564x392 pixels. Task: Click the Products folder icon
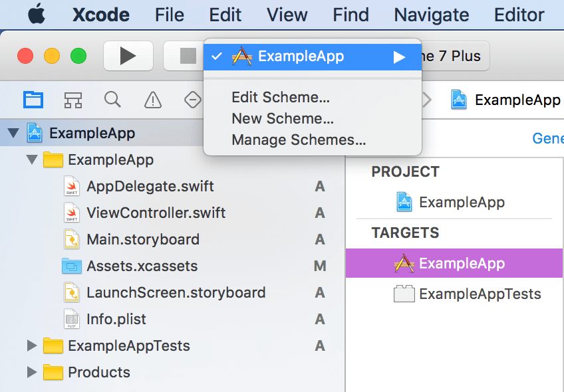[x=53, y=372]
